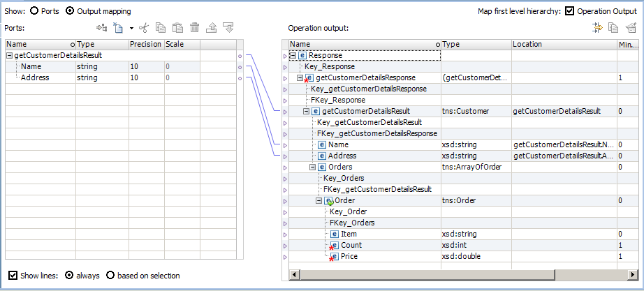Toggle the Show lines checkbox
Screen dimensions: 644x291
[x=12, y=276]
